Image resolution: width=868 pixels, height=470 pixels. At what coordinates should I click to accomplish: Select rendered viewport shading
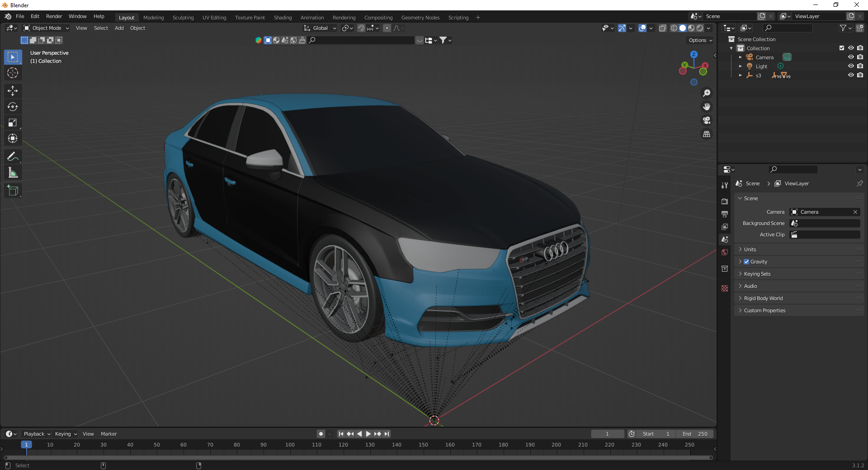700,28
